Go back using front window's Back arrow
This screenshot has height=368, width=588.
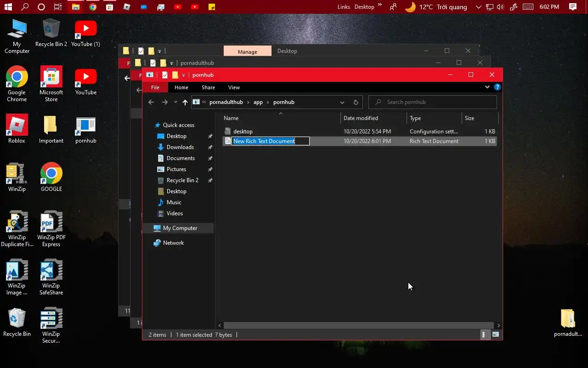151,102
